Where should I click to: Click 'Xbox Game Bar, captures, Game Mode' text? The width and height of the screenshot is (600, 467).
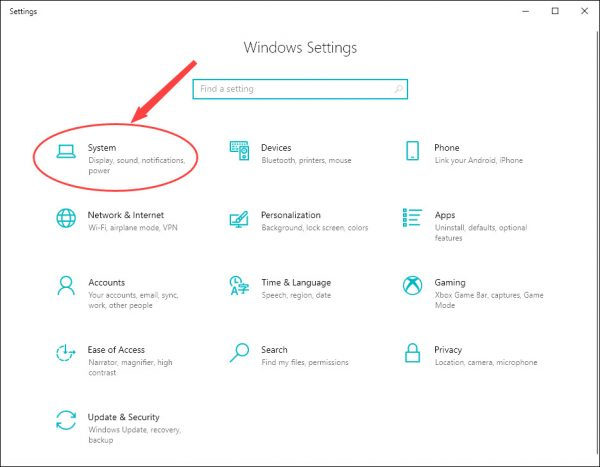click(489, 300)
